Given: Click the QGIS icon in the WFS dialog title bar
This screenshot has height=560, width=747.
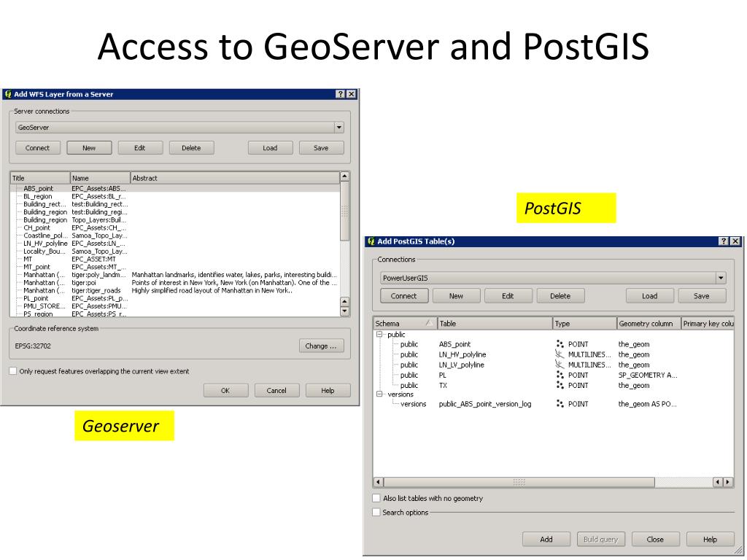Looking at the screenshot, I should (7, 94).
